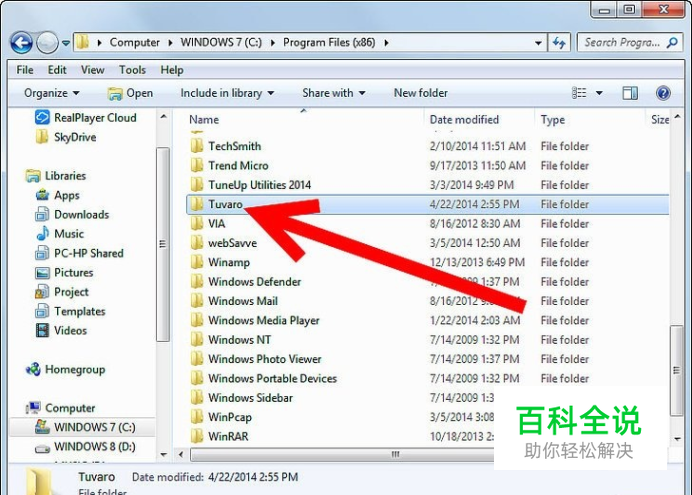
Task: Open the recent pages dropdown arrow
Action: click(66, 43)
